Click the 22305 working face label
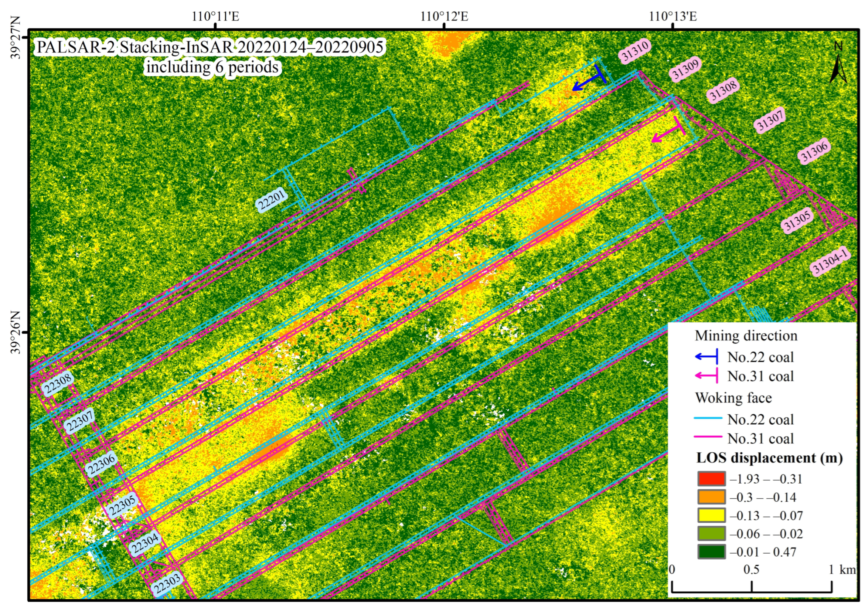This screenshot has width=868, height=611. point(122,505)
